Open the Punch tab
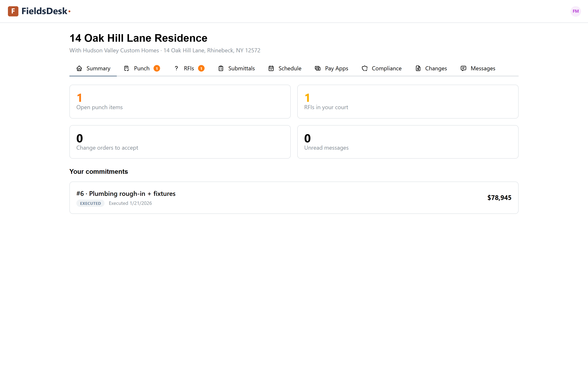 pos(142,68)
